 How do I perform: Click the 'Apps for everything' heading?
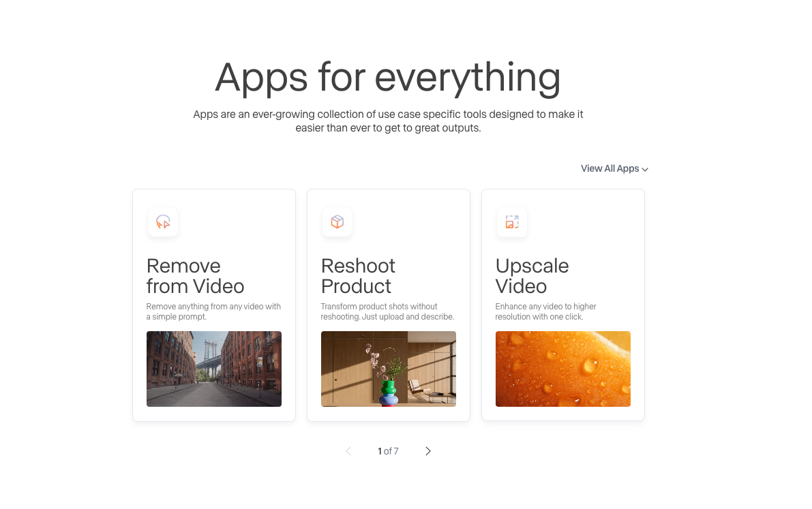click(x=388, y=77)
